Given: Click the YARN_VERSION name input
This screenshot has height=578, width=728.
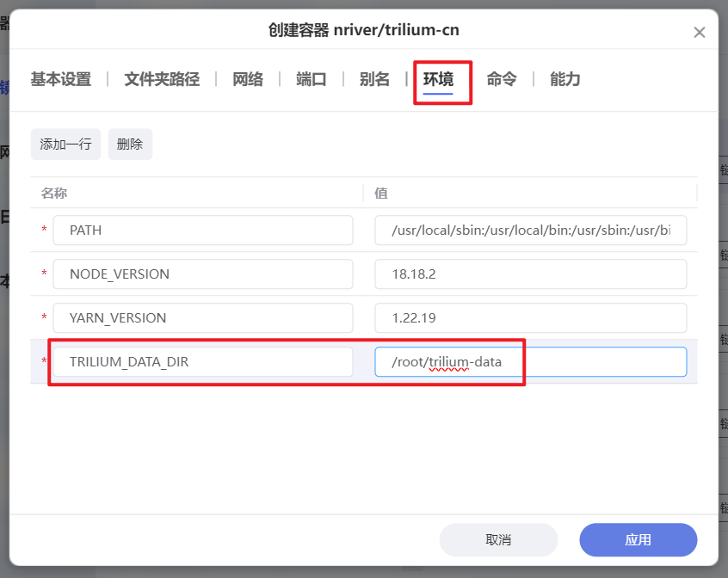Looking at the screenshot, I should pyautogui.click(x=203, y=317).
